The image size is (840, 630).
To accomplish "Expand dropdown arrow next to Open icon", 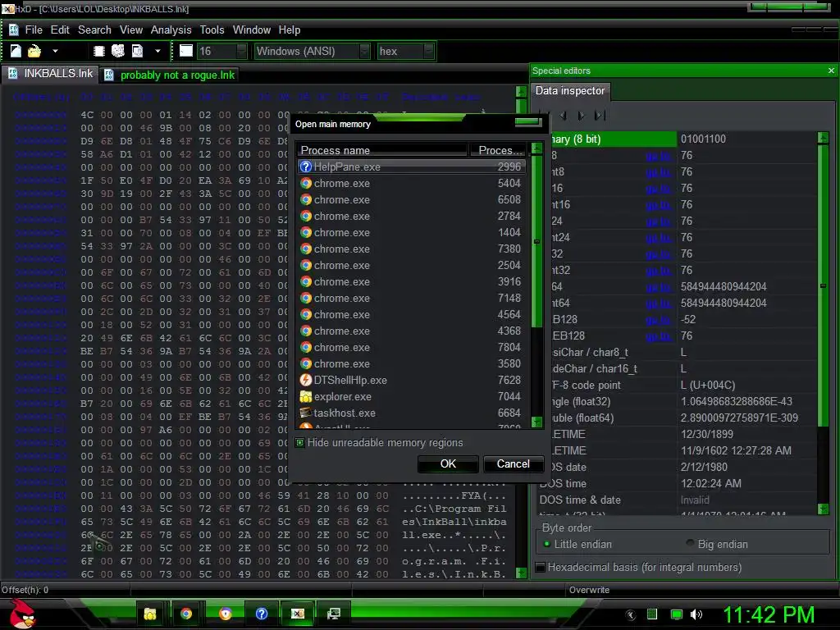I will coord(55,52).
